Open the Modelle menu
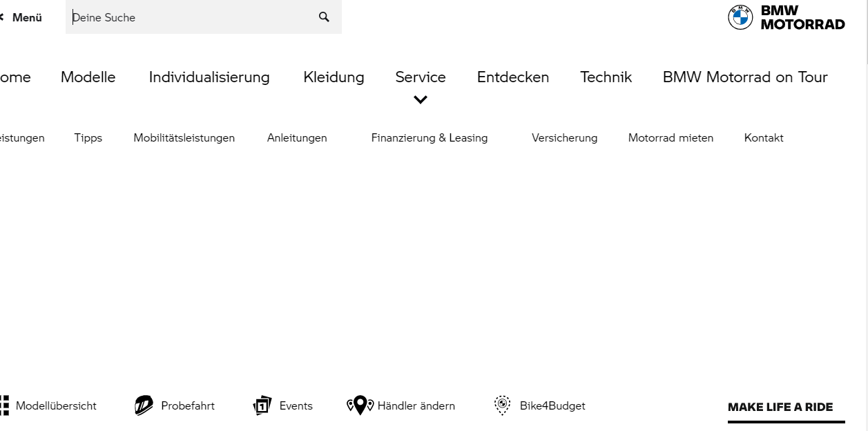This screenshot has width=868, height=431. tap(88, 77)
